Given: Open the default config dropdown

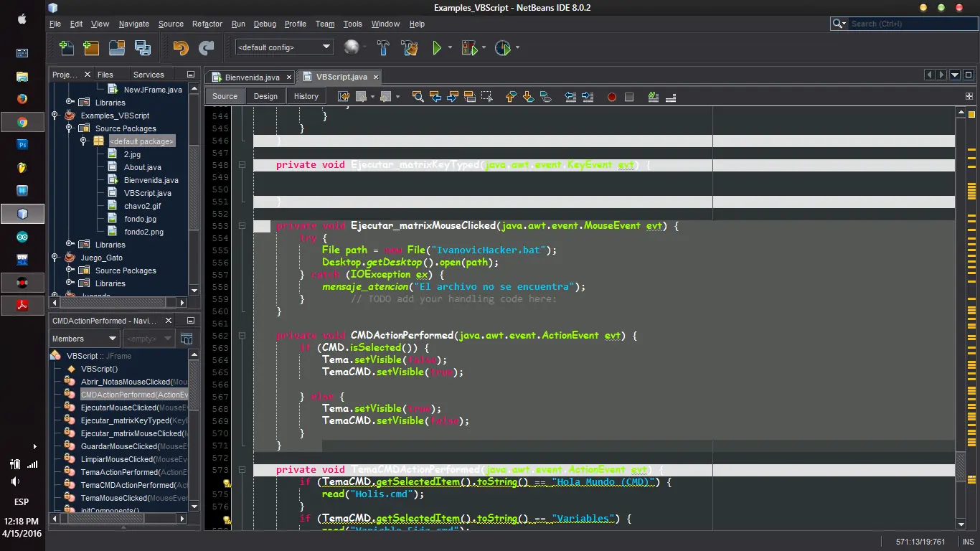Looking at the screenshot, I should pos(285,47).
